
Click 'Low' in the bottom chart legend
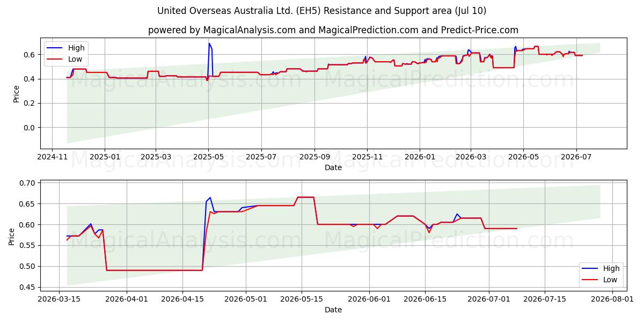click(610, 280)
